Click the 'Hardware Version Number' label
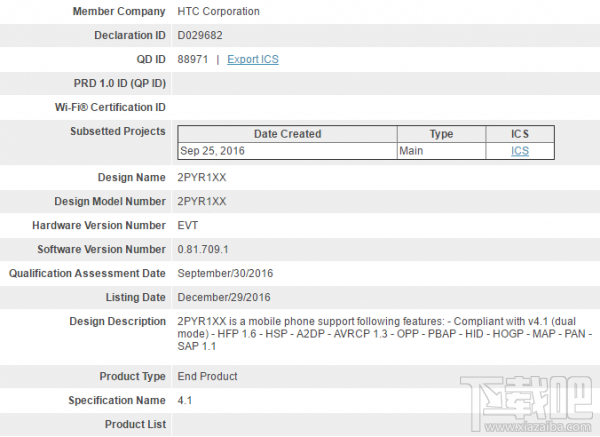 click(x=99, y=225)
